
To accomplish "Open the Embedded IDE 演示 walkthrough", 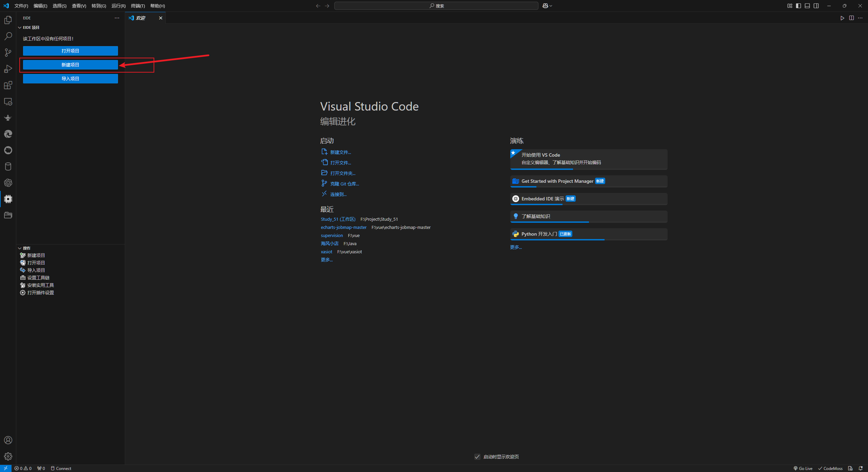I will 589,199.
